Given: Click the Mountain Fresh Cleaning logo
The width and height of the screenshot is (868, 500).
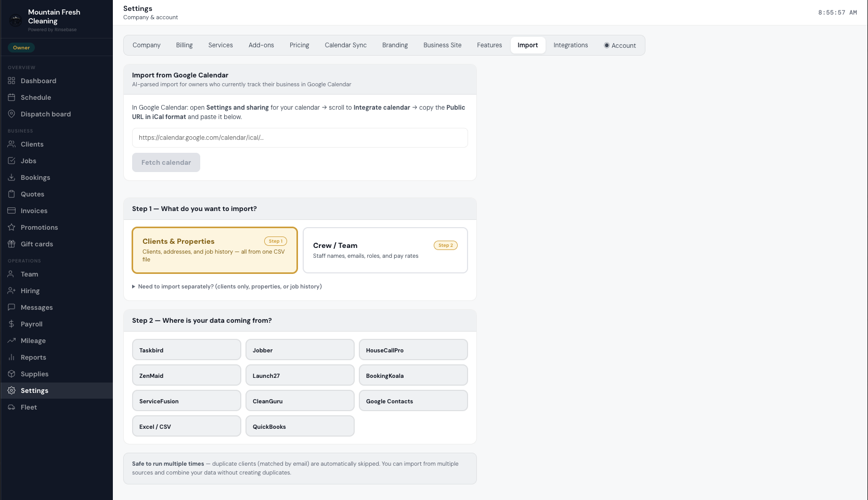Looking at the screenshot, I should 16,20.
